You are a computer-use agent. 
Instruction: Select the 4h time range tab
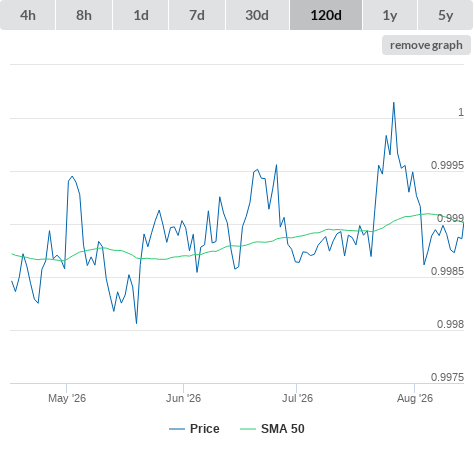pos(28,15)
